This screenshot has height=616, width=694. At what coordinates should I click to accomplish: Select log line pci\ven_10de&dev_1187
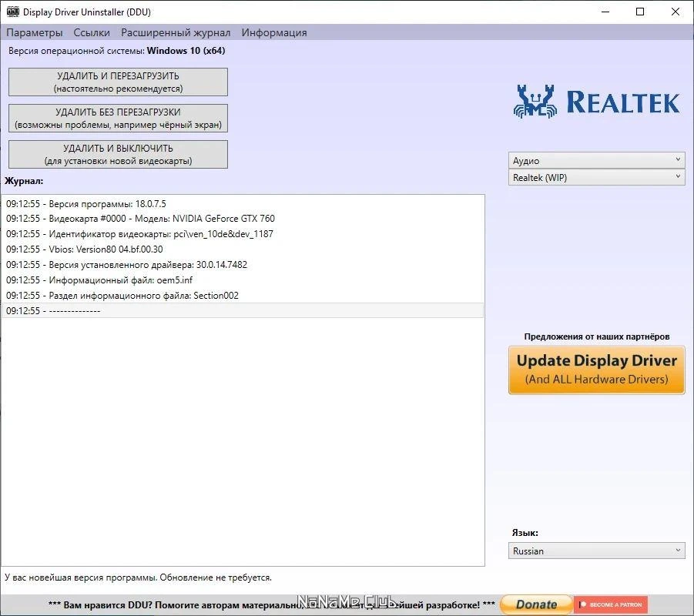[243, 233]
